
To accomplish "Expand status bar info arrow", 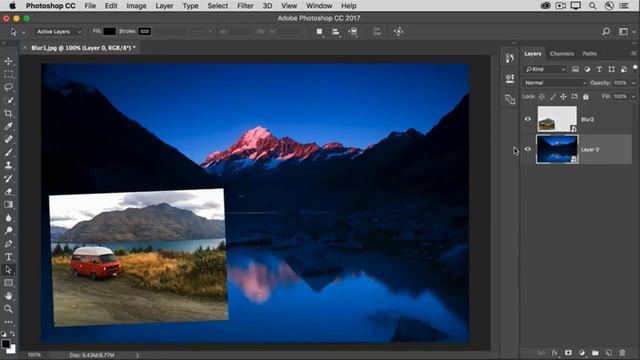I will click(137, 355).
